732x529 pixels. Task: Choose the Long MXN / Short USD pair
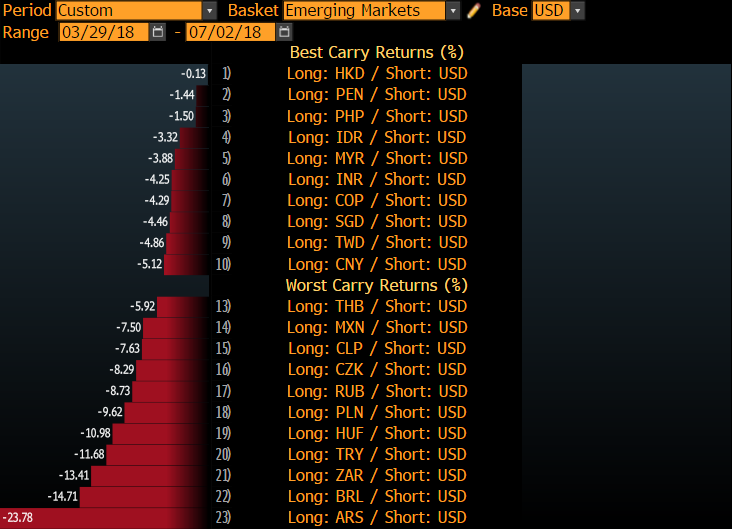(376, 327)
